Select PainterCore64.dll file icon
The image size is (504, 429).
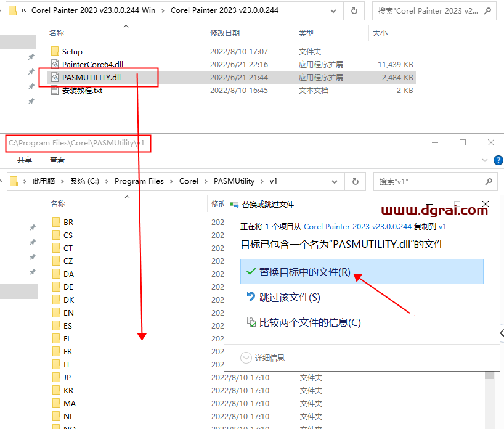click(55, 64)
